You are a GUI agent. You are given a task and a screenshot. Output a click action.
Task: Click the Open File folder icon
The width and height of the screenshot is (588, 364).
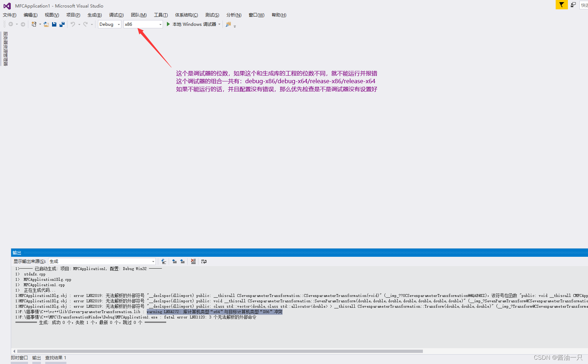[46, 24]
